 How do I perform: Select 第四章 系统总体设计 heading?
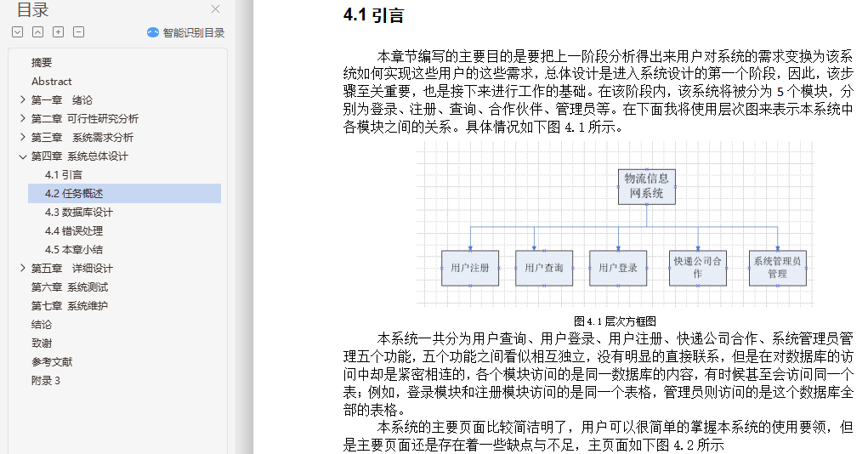click(x=79, y=156)
